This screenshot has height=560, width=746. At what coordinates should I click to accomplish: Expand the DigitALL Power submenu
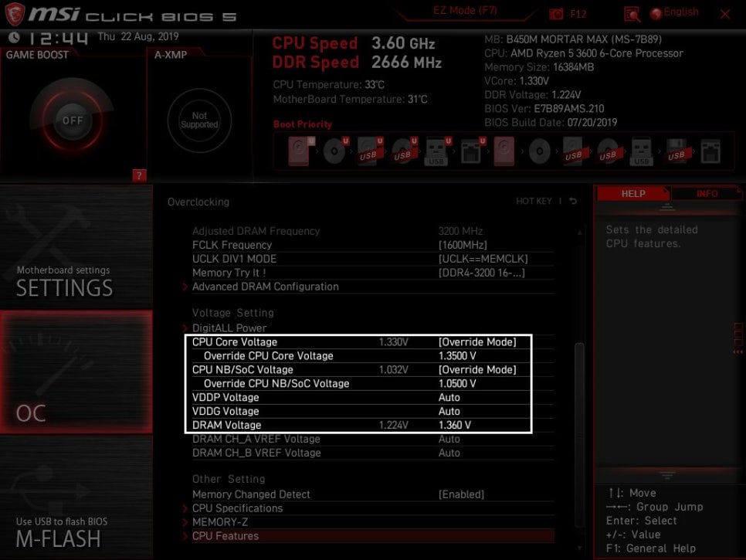click(229, 328)
